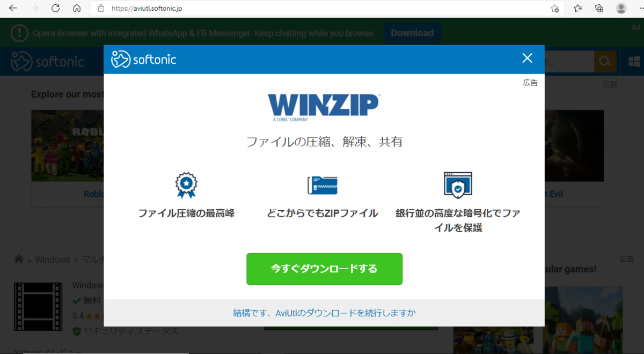The image size is (644, 354).
Task: Click ファイルの圧縮、解凍、共有 heading
Action: pyautogui.click(x=324, y=142)
